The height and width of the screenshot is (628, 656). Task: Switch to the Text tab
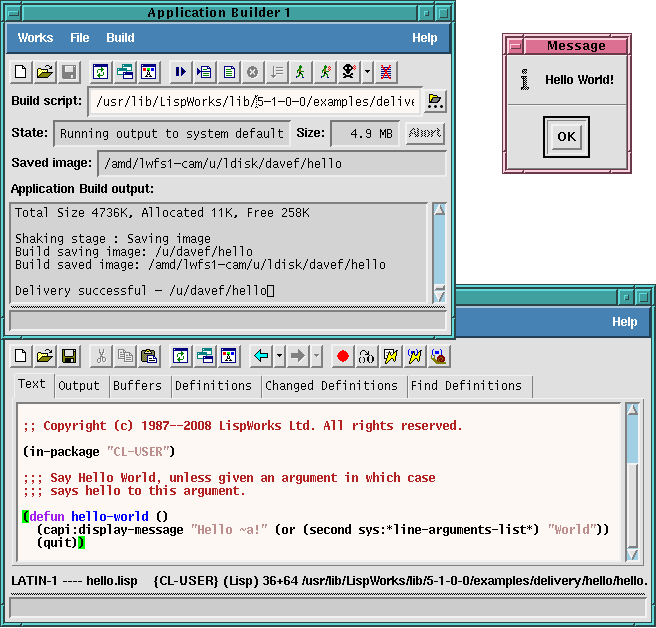pyautogui.click(x=32, y=384)
